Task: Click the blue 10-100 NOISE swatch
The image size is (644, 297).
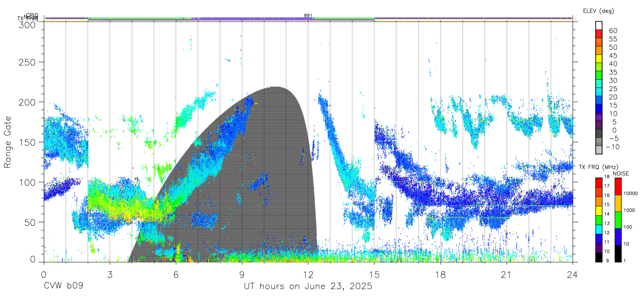Action: pyautogui.click(x=618, y=237)
